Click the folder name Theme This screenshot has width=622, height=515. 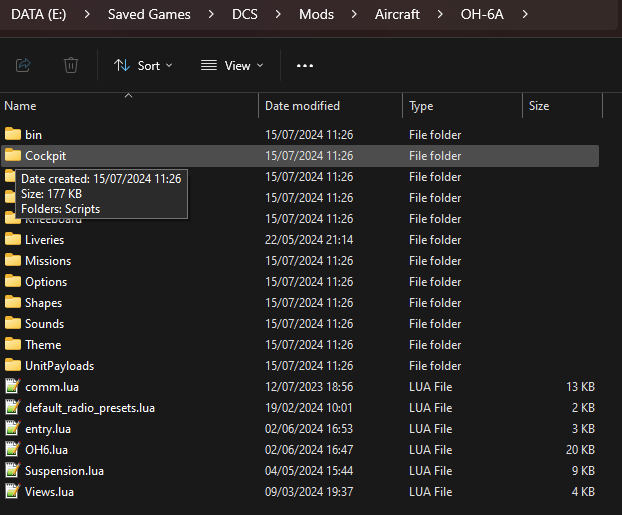(x=43, y=345)
